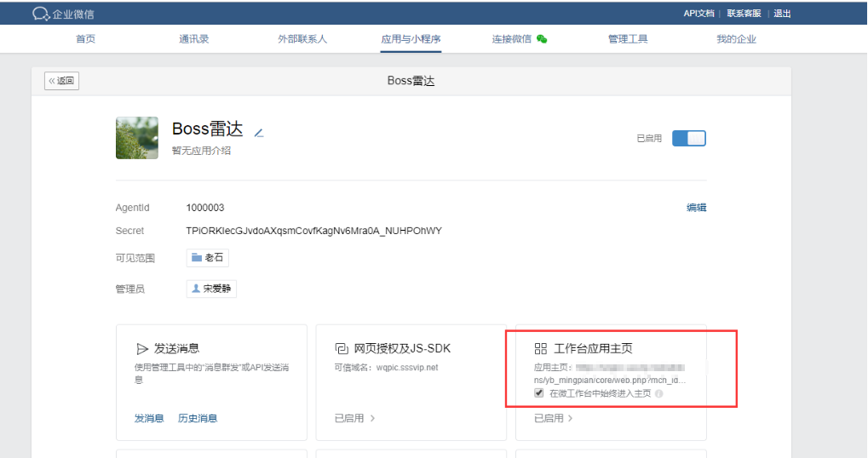868x458 pixels.
Task: Click the 返回 back button
Action: pos(61,81)
